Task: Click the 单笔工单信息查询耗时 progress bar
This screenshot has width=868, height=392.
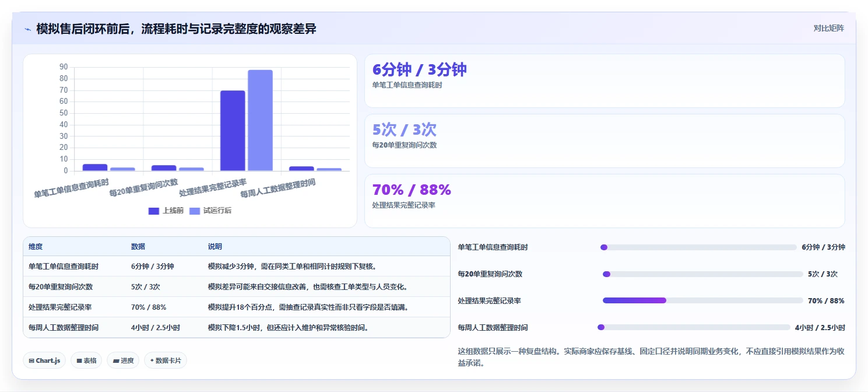Action: (698, 247)
